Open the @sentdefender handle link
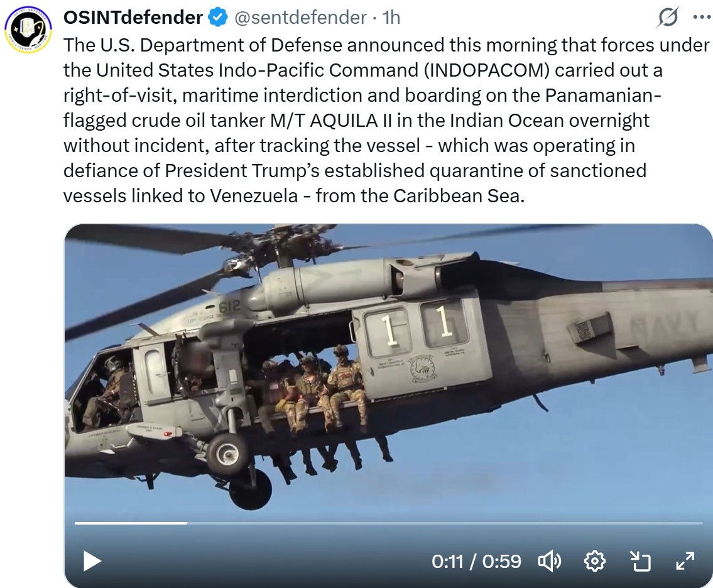The width and height of the screenshot is (713, 588). pyautogui.click(x=300, y=18)
